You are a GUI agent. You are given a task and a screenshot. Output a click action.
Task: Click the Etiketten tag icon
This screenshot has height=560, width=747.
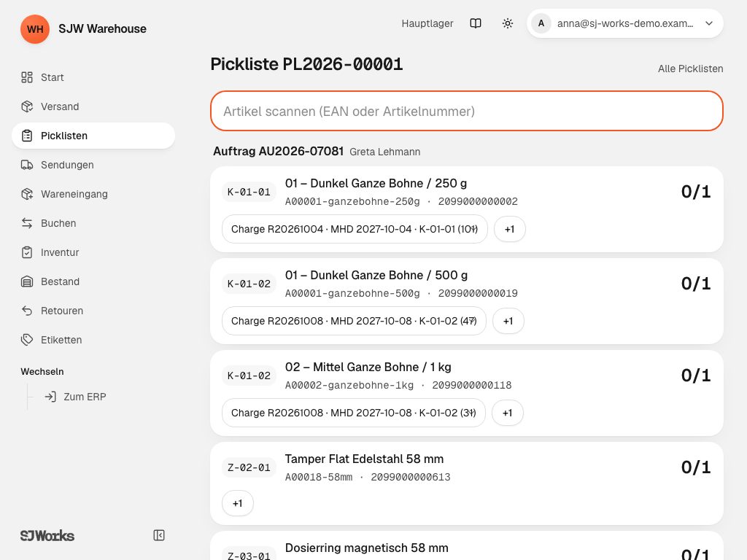pos(27,340)
